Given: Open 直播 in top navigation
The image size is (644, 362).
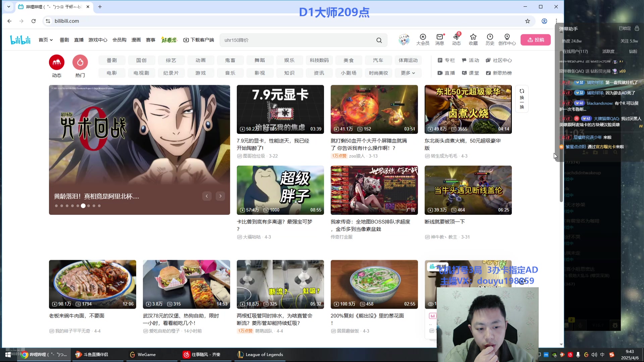Looking at the screenshot, I should 79,40.
